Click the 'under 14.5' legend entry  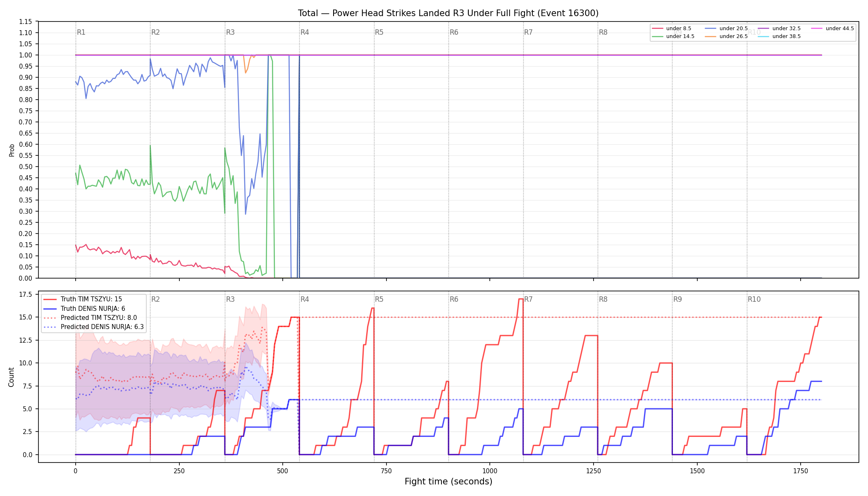click(673, 36)
